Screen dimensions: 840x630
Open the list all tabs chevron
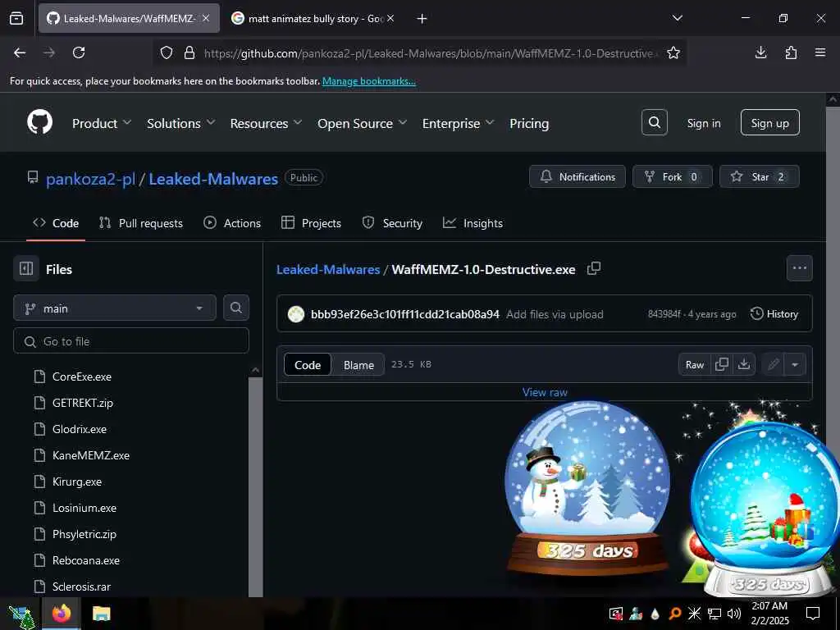point(677,18)
